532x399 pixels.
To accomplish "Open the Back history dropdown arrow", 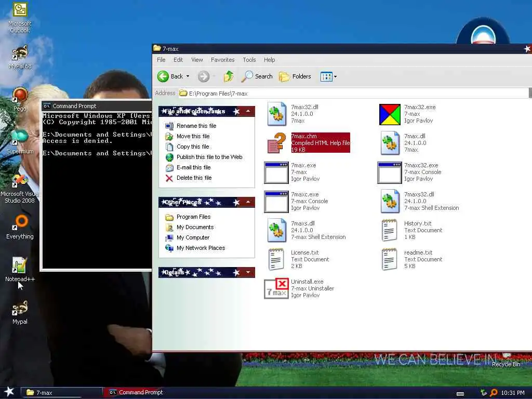I will tap(188, 76).
